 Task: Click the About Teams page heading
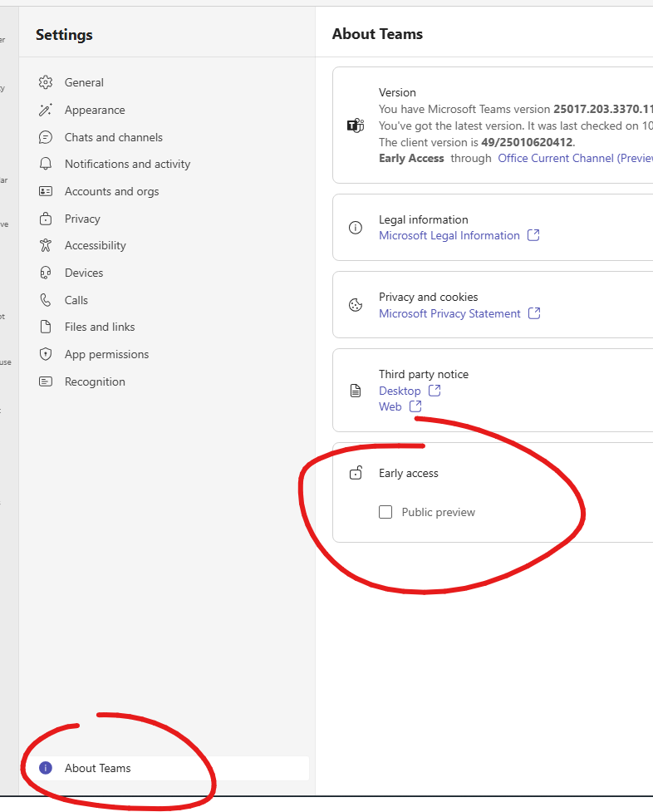377,34
